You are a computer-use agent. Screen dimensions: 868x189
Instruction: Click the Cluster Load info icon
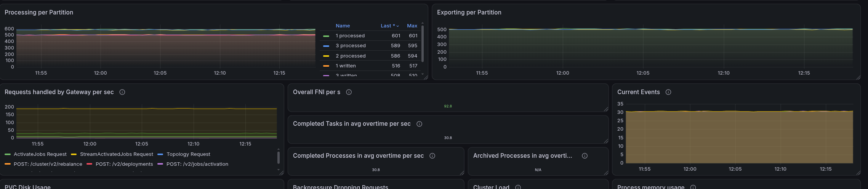coord(518,187)
